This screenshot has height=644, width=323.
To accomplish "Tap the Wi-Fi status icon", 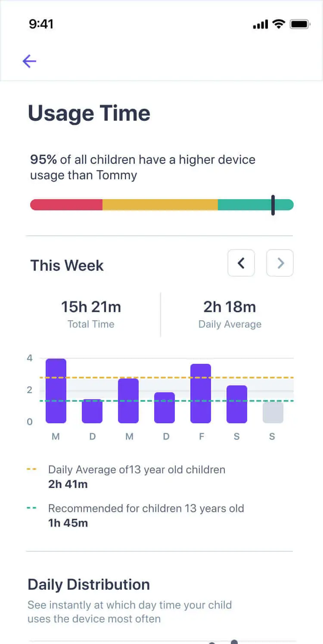I will click(x=279, y=25).
